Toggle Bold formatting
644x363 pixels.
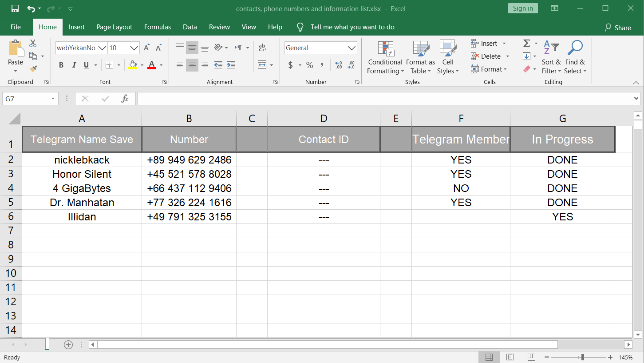click(x=61, y=65)
